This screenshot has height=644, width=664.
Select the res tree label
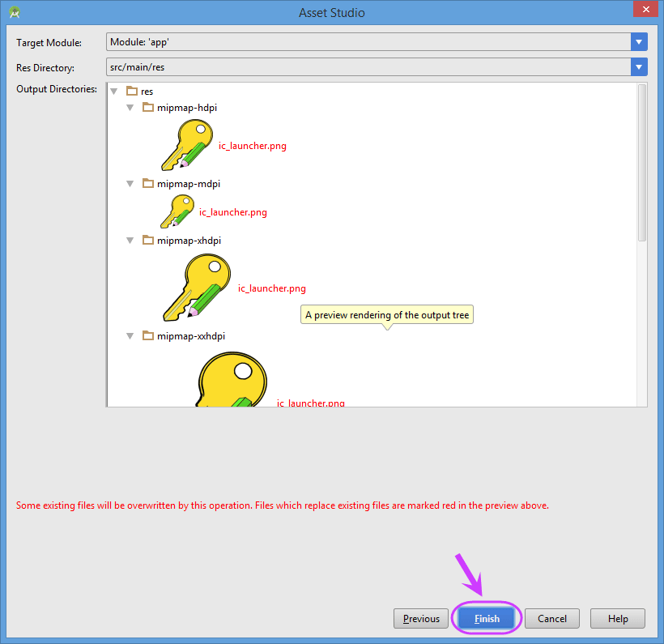coord(147,92)
